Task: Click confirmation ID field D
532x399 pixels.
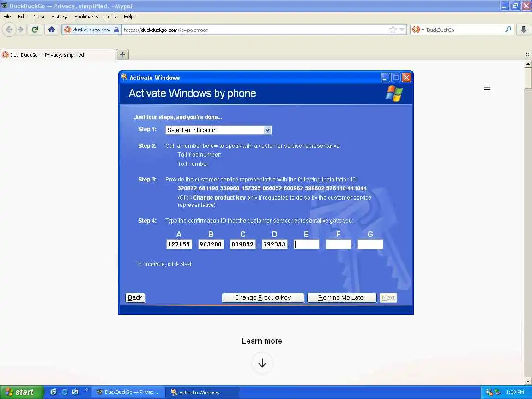Action: (274, 244)
